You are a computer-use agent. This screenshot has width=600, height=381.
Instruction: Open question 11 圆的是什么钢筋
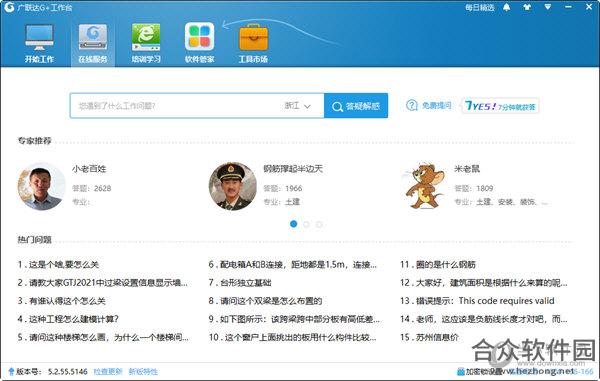[x=438, y=264]
